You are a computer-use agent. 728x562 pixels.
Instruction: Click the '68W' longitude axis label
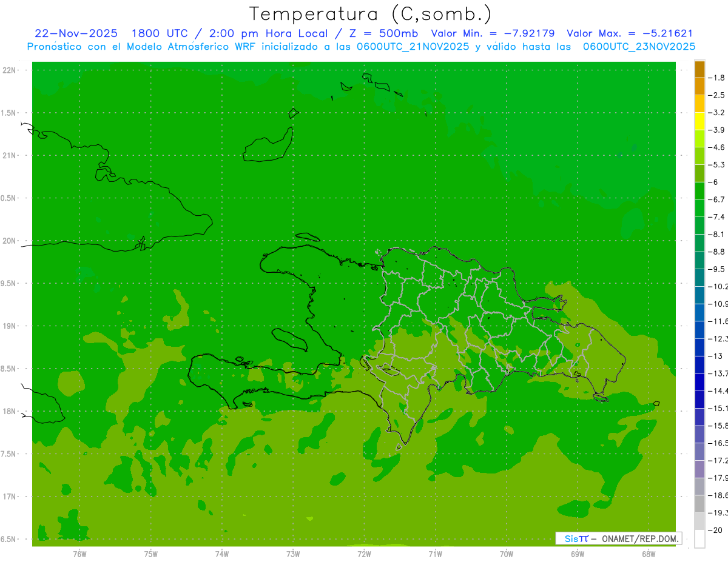coord(649,554)
